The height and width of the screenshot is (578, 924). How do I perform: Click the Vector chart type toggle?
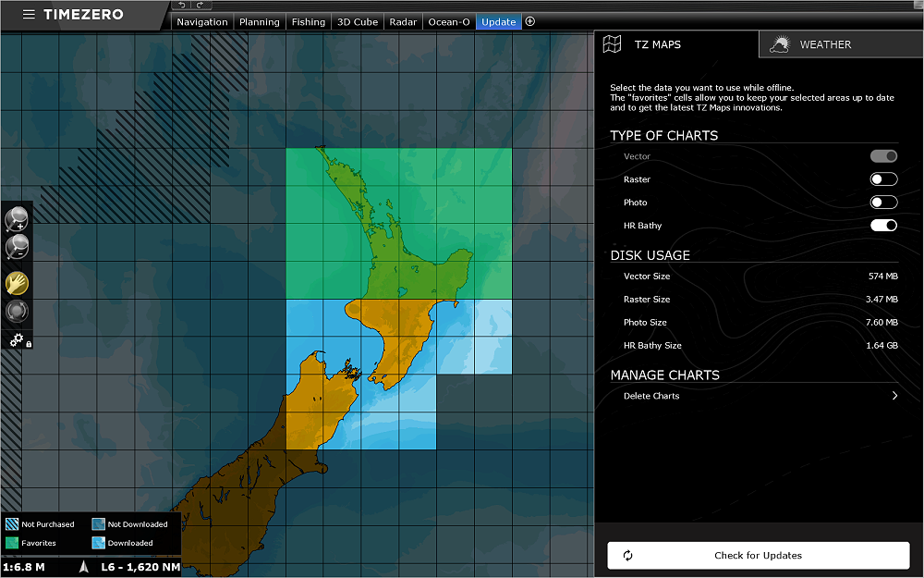coord(883,156)
